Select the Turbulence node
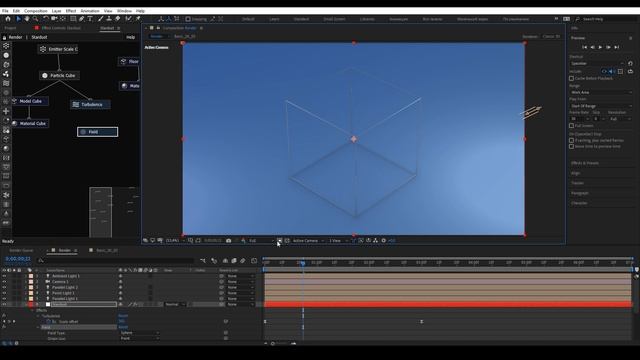This screenshot has width=640, height=360. tap(90, 104)
